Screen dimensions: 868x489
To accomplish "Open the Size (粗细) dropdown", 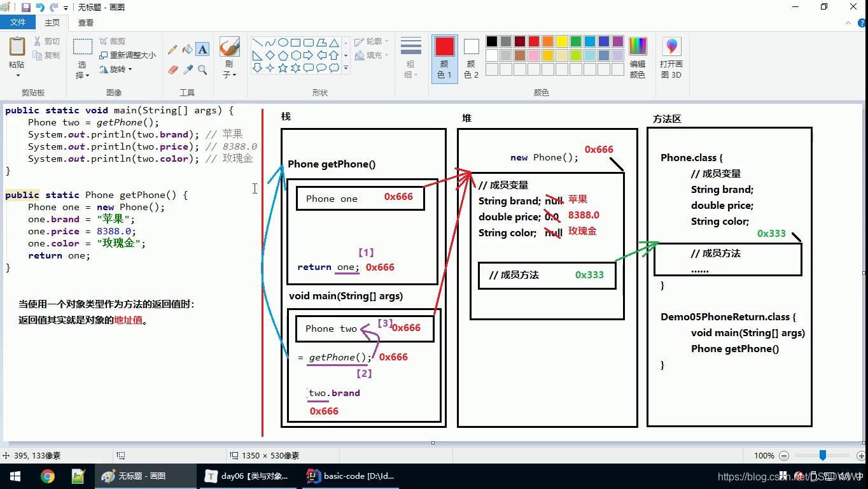I will coord(411,58).
